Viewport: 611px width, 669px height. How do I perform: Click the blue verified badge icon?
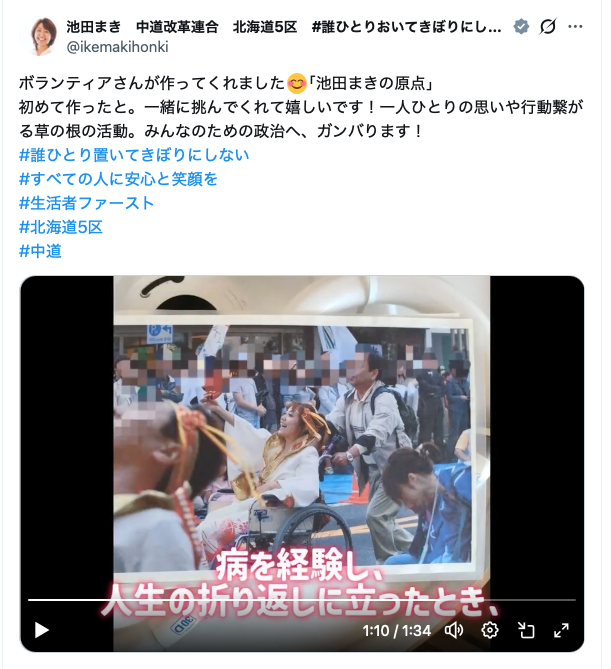pyautogui.click(x=521, y=27)
